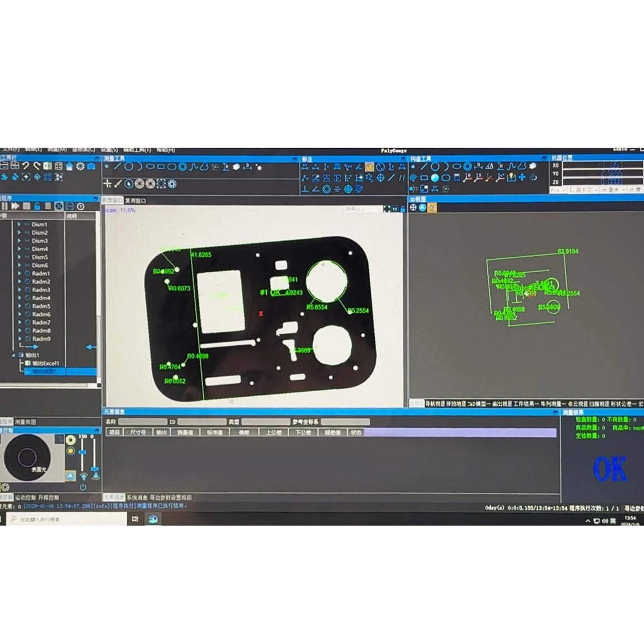Toggle the light power button
644x644 pixels.
click(83, 487)
